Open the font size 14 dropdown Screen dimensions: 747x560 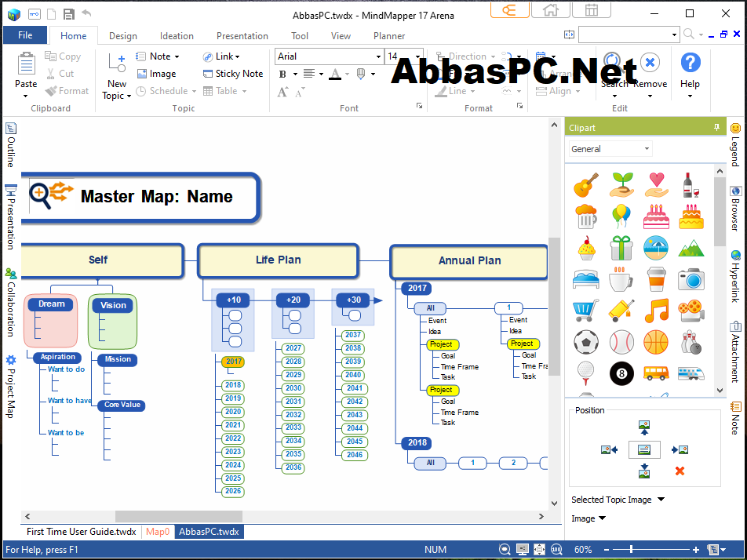click(x=417, y=56)
